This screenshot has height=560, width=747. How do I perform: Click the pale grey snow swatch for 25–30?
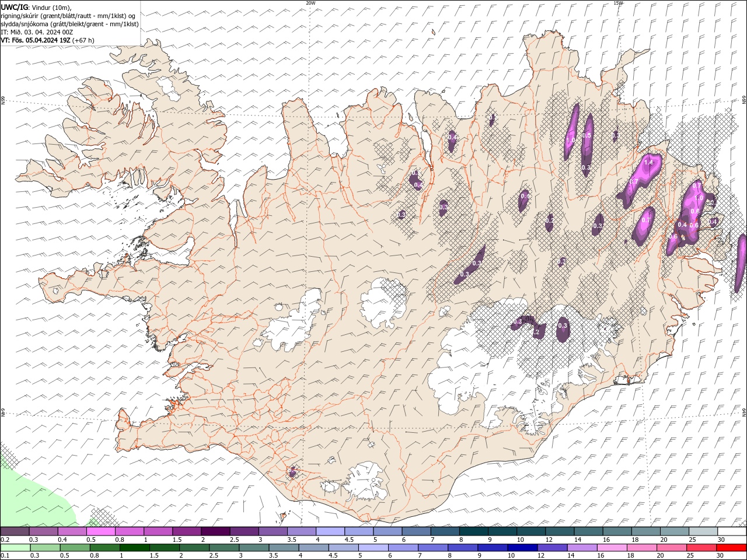click(703, 531)
